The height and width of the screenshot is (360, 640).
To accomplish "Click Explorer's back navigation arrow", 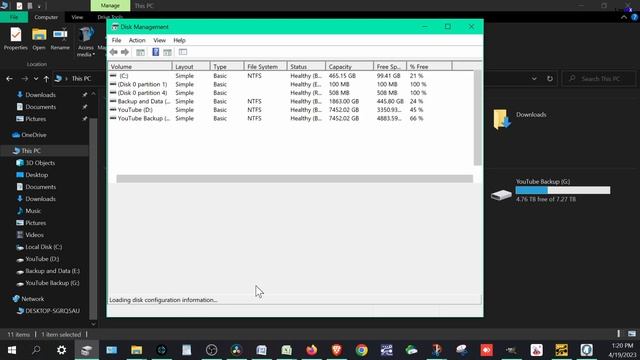I will [x=9, y=78].
